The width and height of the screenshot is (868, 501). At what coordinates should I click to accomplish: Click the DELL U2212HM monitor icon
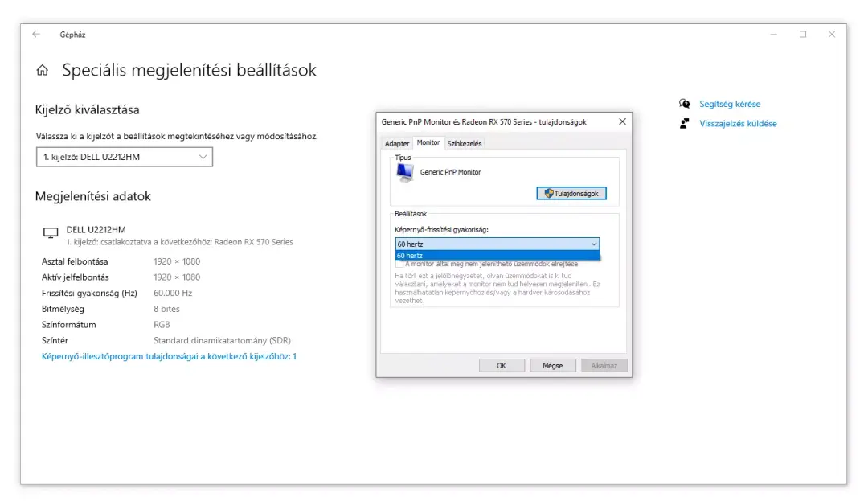(x=51, y=233)
